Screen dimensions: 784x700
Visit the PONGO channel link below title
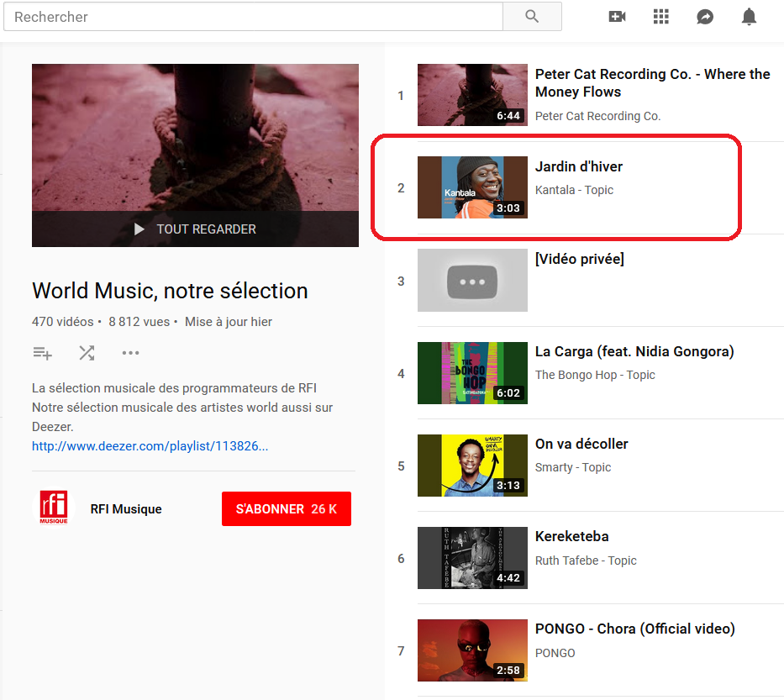(555, 653)
